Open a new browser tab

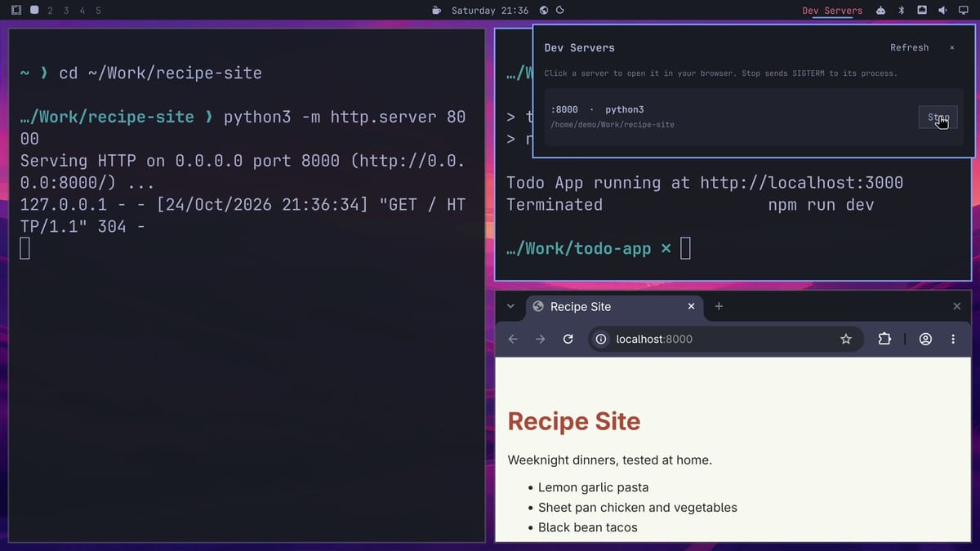(x=719, y=306)
